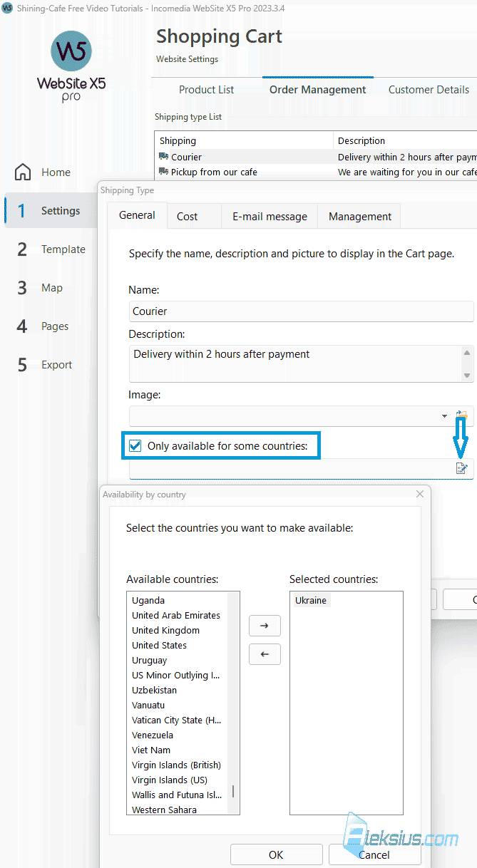The height and width of the screenshot is (868, 477).
Task: Select Virgin Islands (British) entry
Action: [x=176, y=765]
